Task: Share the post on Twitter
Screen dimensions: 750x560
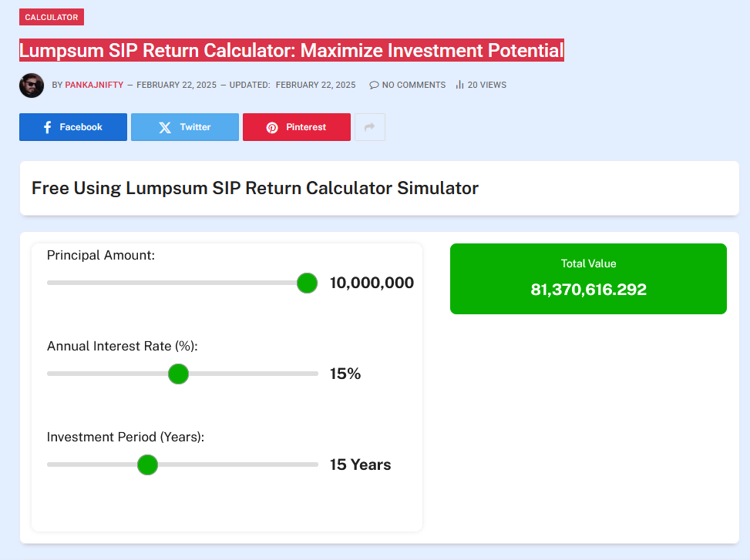Action: [185, 127]
